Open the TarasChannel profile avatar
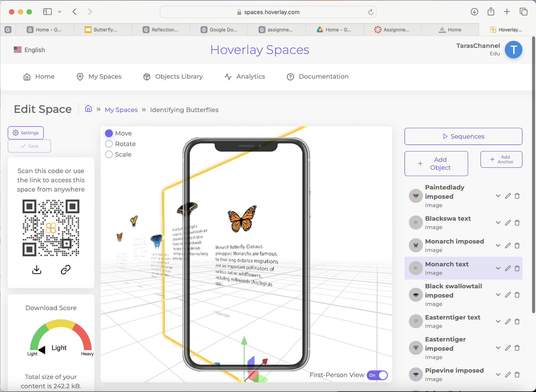 [x=513, y=50]
